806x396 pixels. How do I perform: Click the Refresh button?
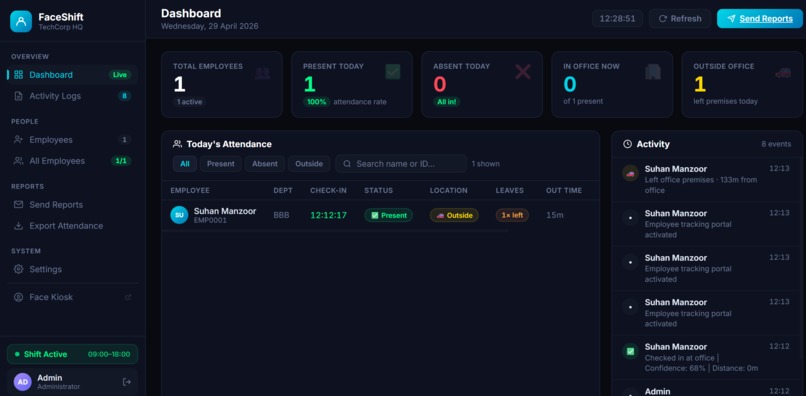[680, 19]
